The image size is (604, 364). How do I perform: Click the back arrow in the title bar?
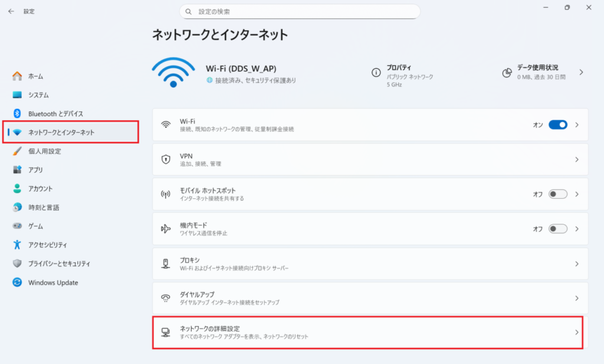point(11,11)
